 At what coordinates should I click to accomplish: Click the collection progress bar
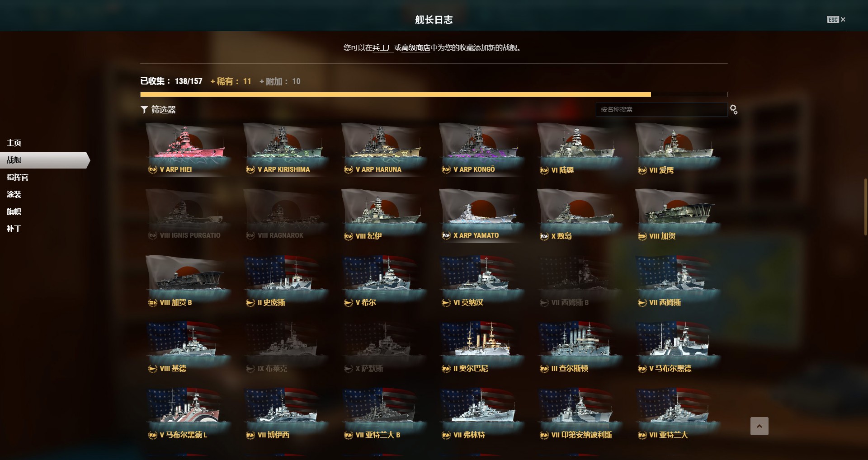[x=434, y=94]
